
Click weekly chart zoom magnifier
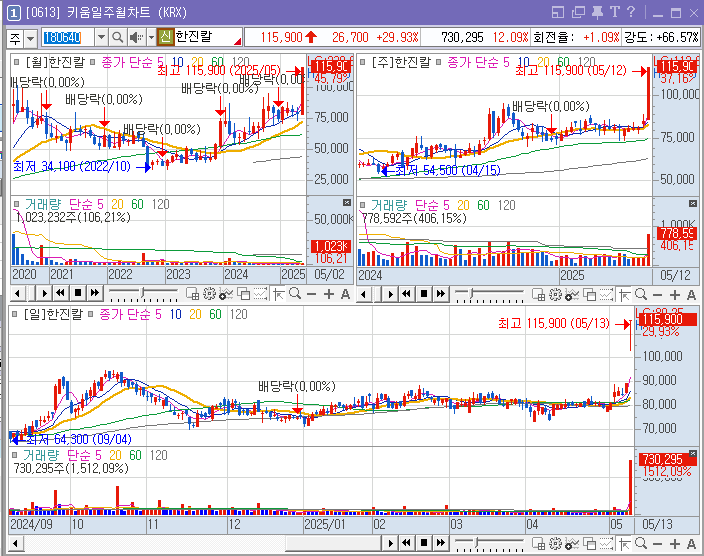coord(641,295)
